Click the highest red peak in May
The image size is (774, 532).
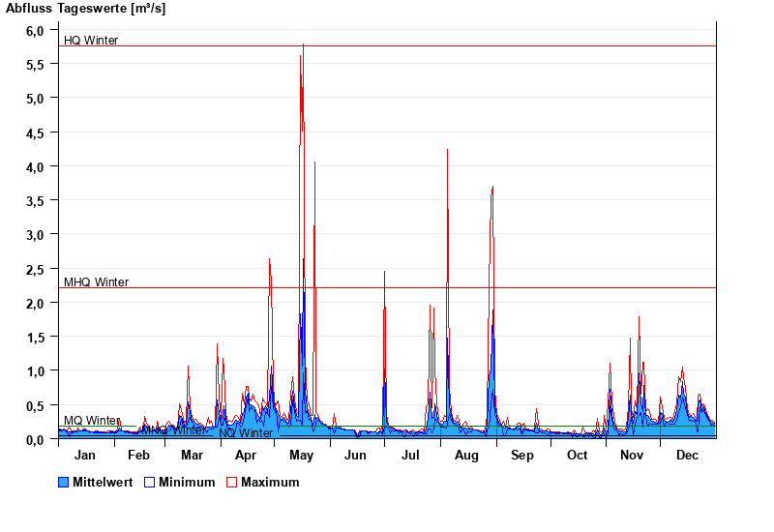[303, 46]
